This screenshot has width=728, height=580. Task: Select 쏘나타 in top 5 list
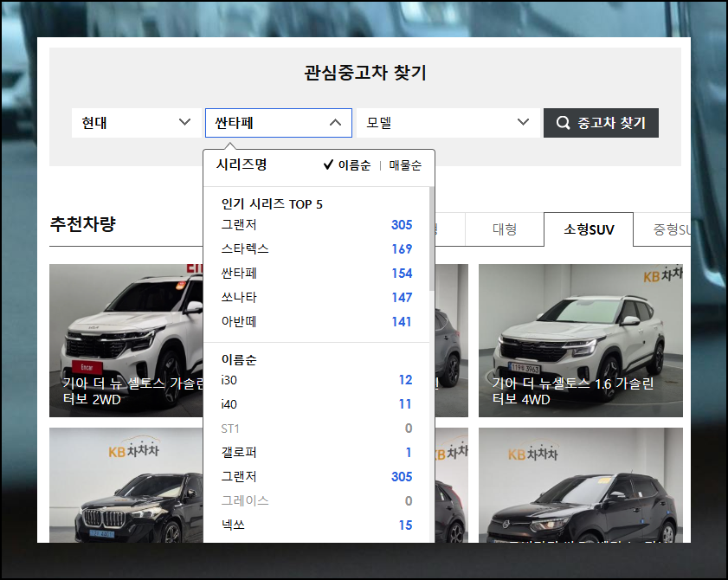click(x=316, y=297)
